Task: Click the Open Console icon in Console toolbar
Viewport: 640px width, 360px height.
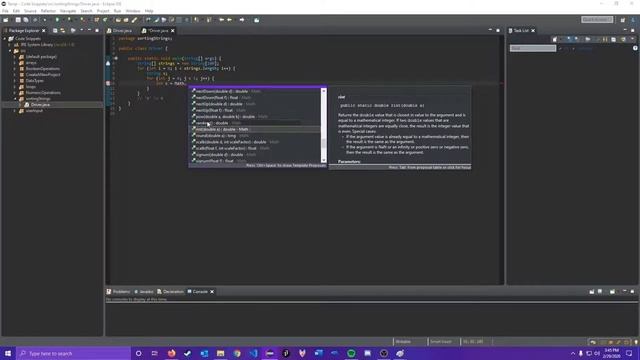Action: [x=612, y=291]
